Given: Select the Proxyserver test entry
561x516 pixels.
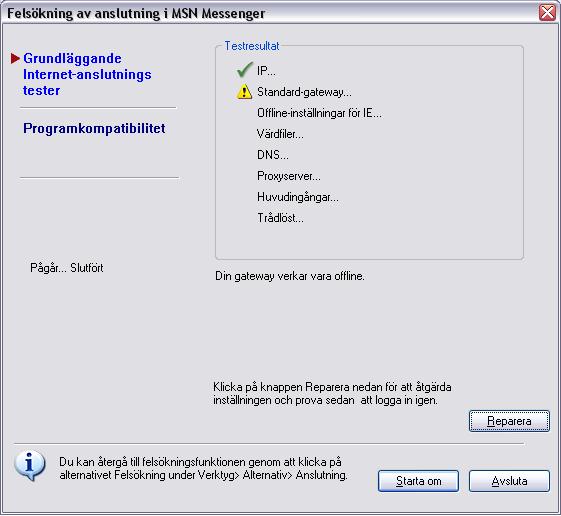Looking at the screenshot, I should (x=289, y=176).
